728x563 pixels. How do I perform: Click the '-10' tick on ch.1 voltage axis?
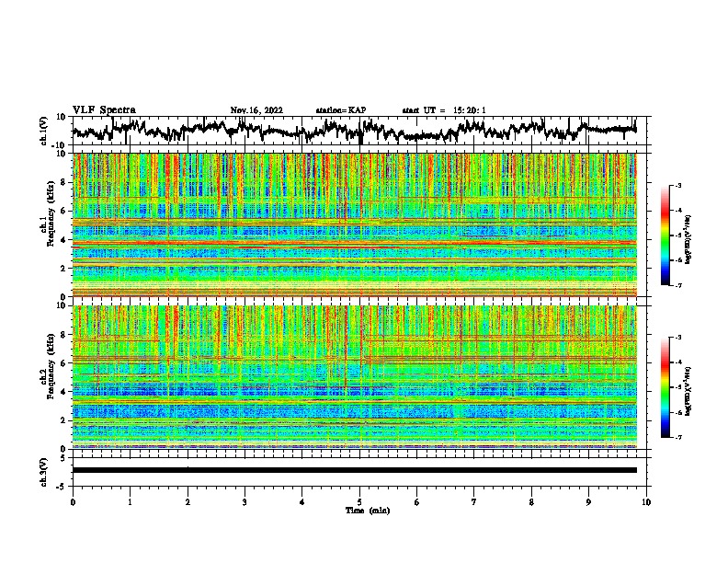pos(60,145)
